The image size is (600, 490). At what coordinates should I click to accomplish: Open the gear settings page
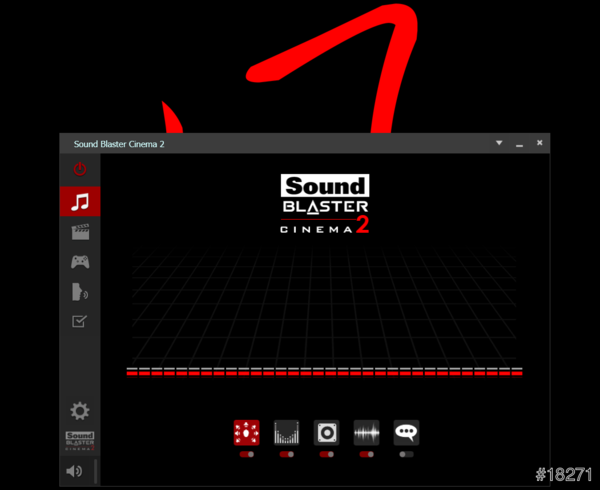[80, 411]
